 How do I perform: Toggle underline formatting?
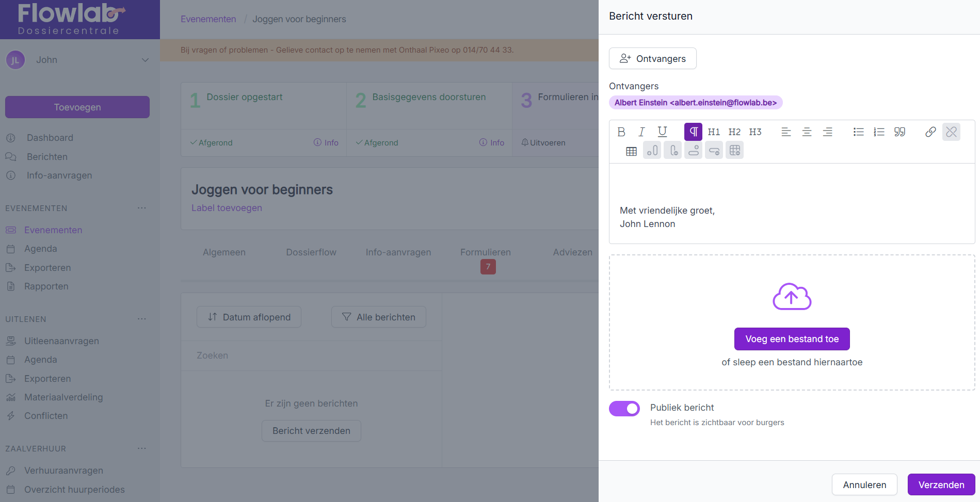662,132
